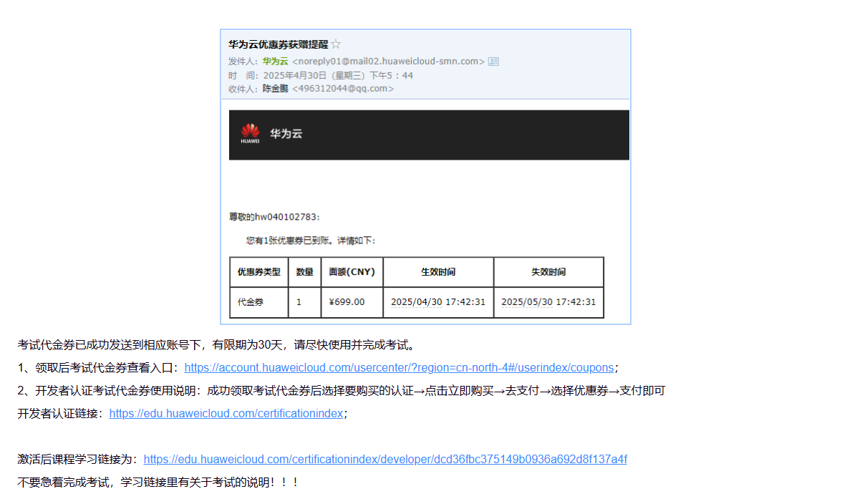Click the sender address noreply01@mail02.huaweicloud-smn.com

pyautogui.click(x=388, y=62)
